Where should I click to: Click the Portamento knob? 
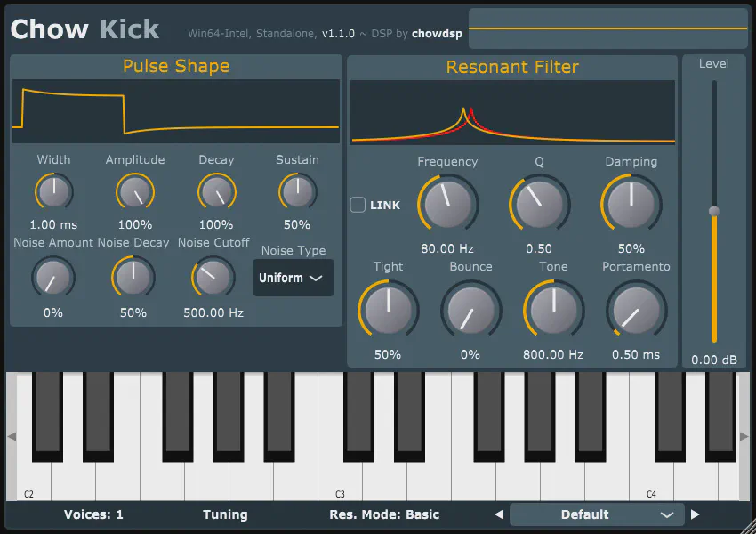(636, 309)
